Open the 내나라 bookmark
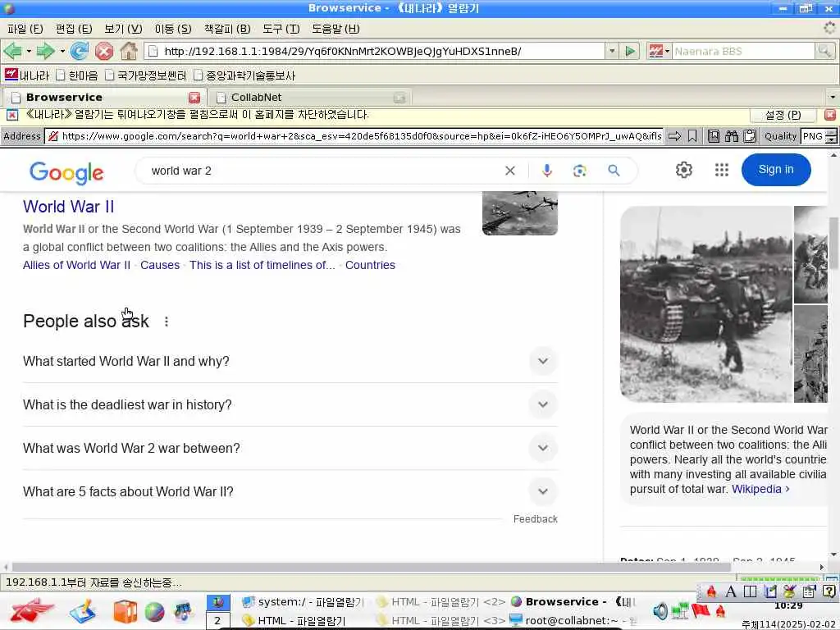Image resolution: width=840 pixels, height=630 pixels. (27, 75)
